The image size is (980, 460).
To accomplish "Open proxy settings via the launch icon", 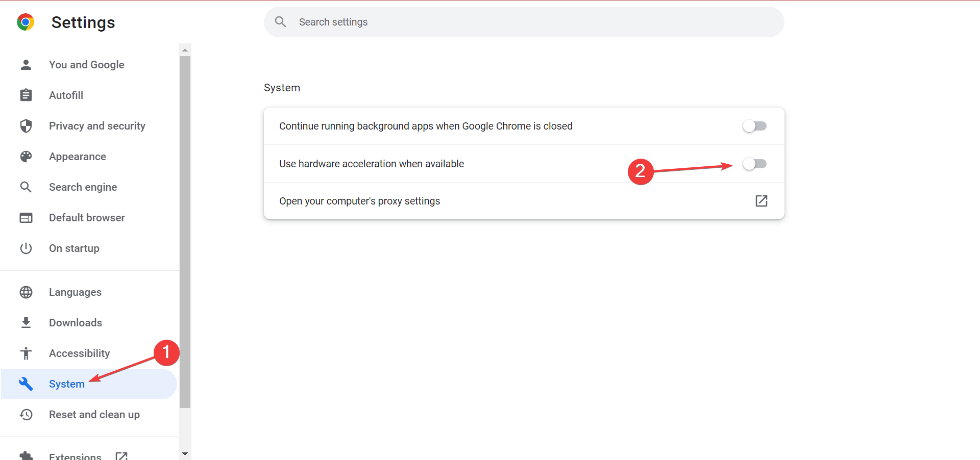I will [762, 201].
